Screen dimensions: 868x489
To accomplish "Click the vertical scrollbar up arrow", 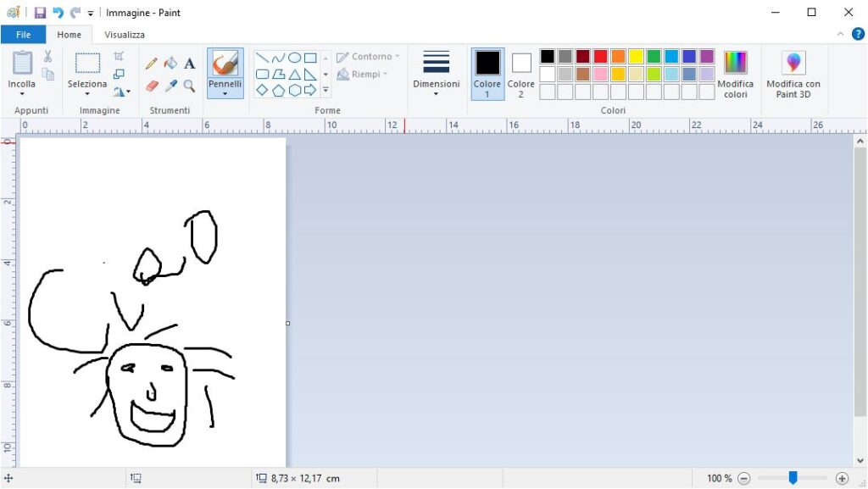I will pos(860,141).
